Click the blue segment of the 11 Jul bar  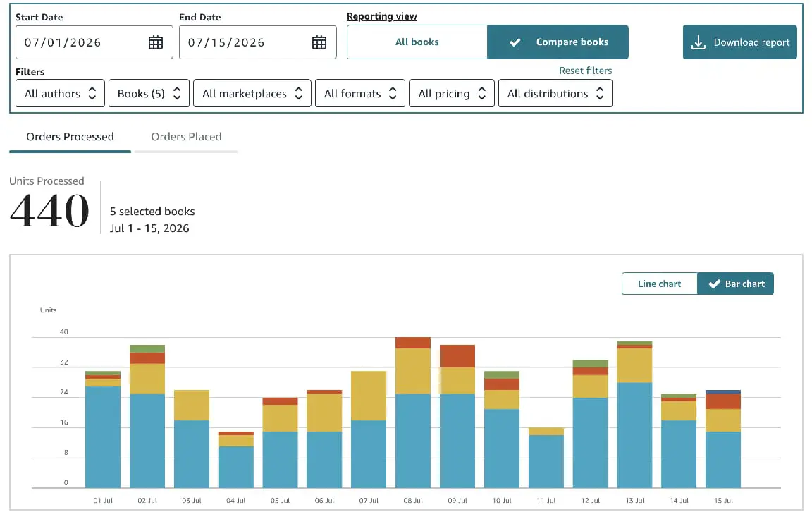point(546,461)
